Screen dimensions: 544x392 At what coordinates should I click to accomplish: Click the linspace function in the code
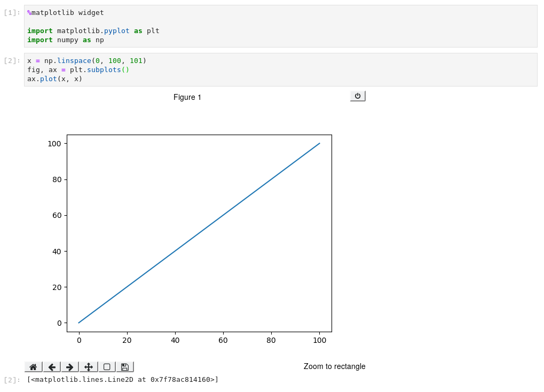click(74, 61)
